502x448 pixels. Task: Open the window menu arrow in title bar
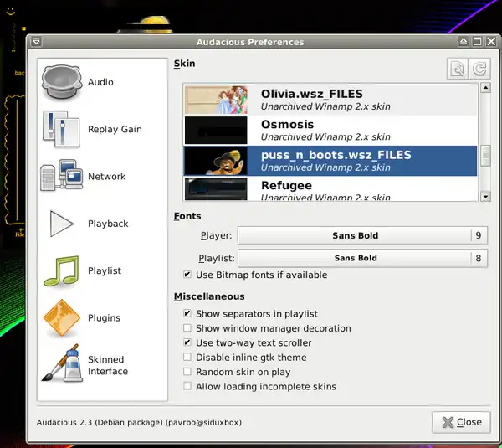[x=37, y=41]
